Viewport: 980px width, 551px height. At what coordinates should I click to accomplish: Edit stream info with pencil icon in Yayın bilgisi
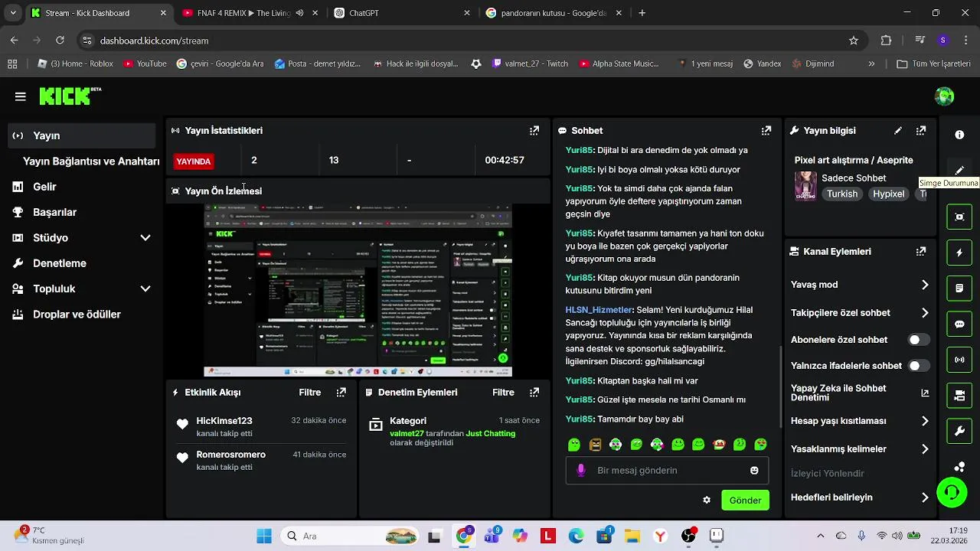tap(898, 131)
